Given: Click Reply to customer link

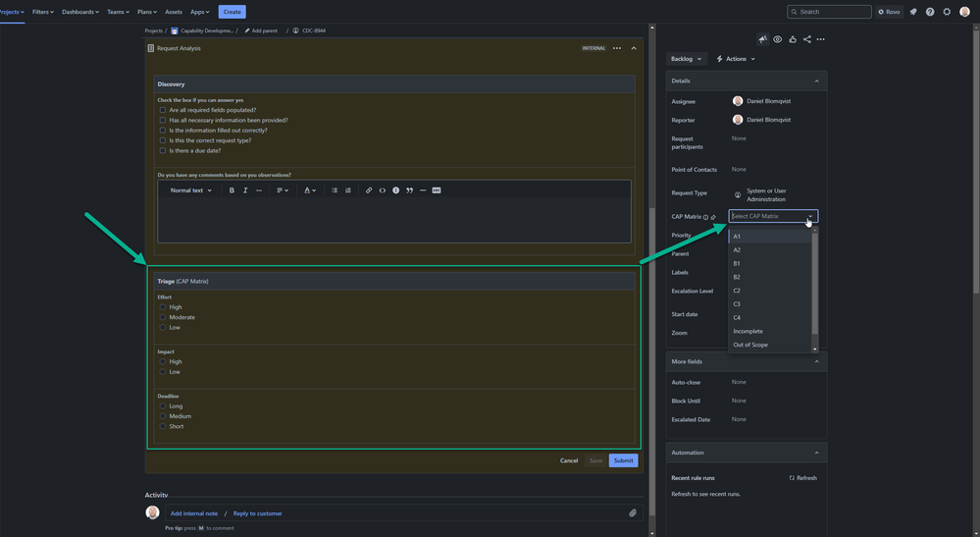Looking at the screenshot, I should 257,513.
